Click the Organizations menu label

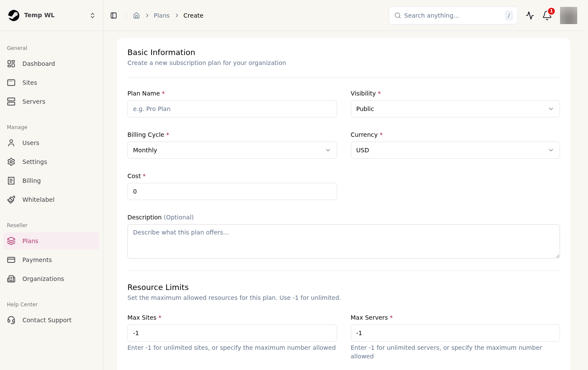pos(43,279)
